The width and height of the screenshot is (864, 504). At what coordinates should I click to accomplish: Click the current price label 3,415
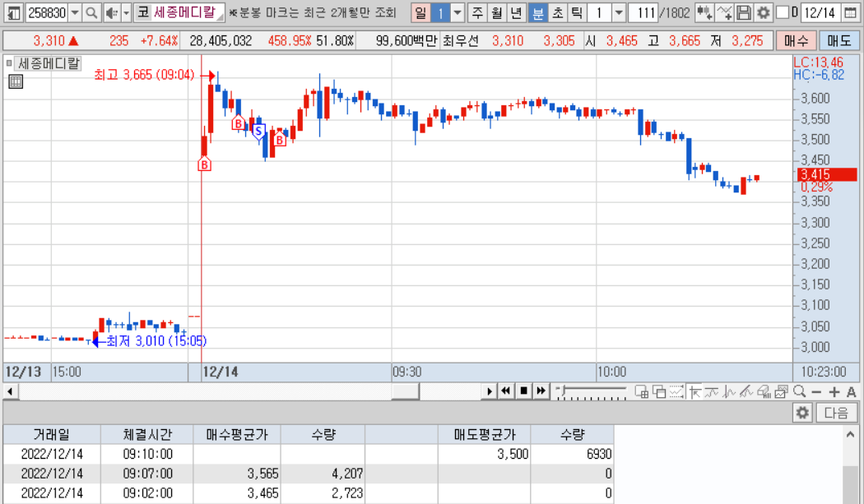coord(826,174)
